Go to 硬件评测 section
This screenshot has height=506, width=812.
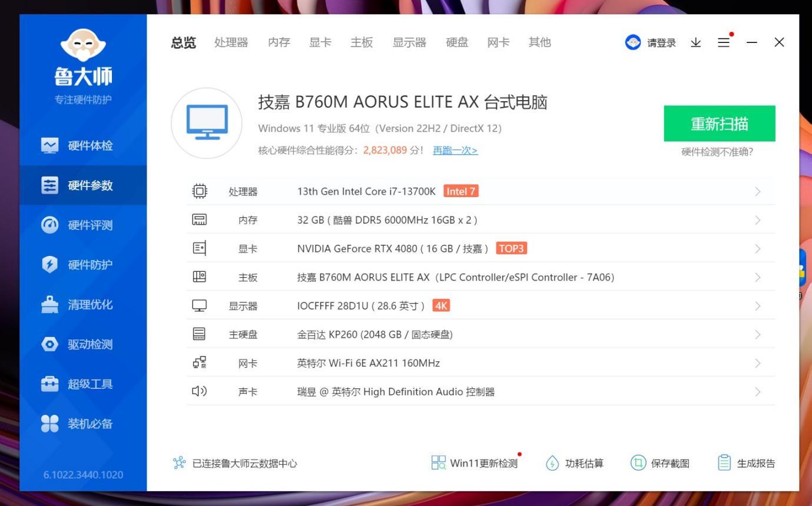pyautogui.click(x=83, y=225)
